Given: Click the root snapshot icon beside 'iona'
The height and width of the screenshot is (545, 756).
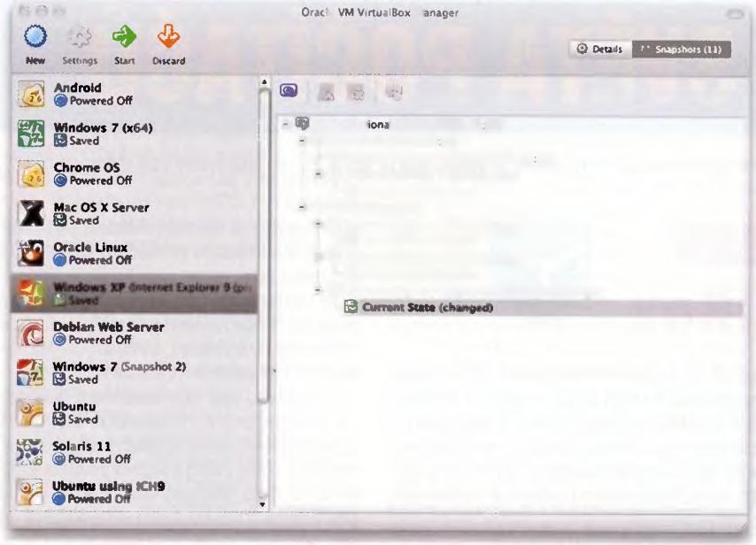Looking at the screenshot, I should coord(302,125).
